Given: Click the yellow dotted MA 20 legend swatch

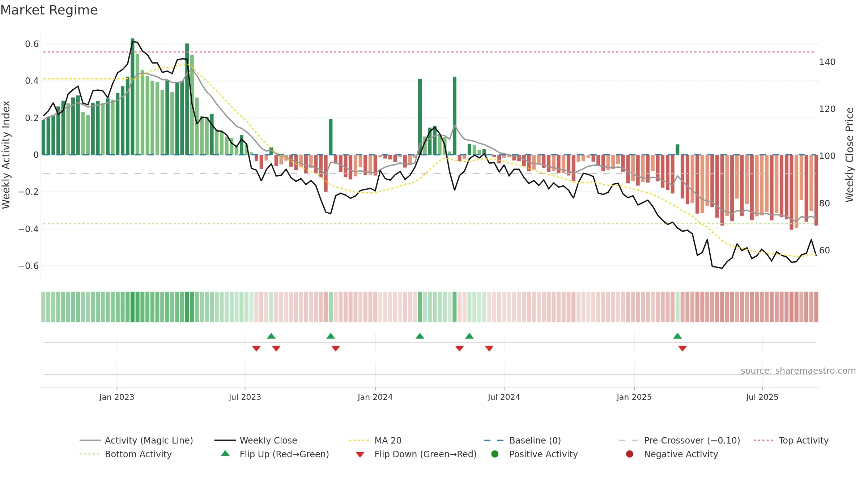Looking at the screenshot, I should click(359, 440).
